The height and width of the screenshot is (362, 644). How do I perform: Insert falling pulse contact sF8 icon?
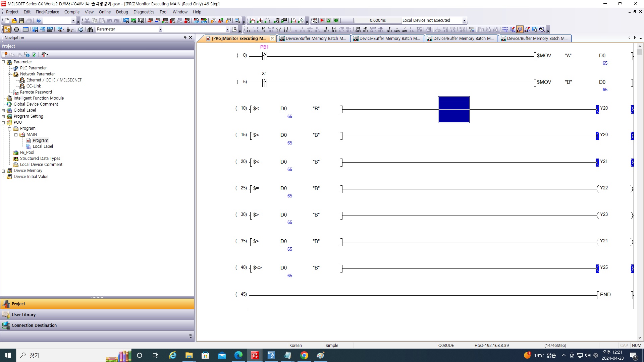(x=334, y=29)
